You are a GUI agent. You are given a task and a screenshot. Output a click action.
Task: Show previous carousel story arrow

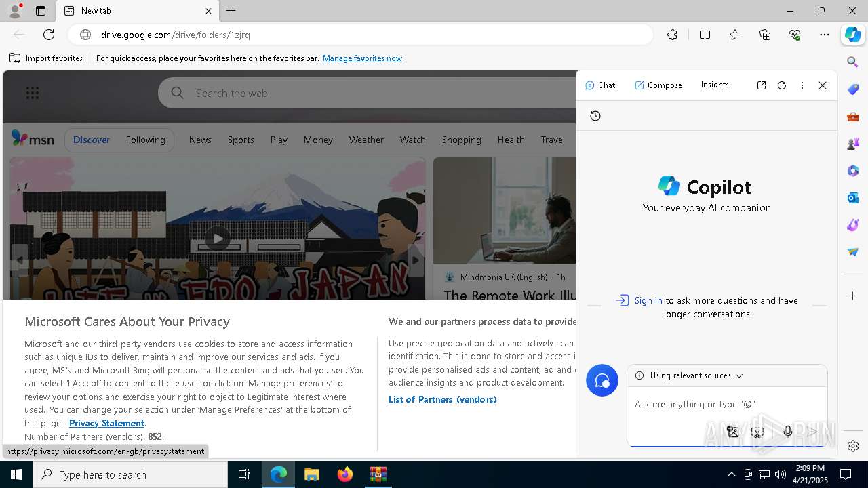[19, 260]
